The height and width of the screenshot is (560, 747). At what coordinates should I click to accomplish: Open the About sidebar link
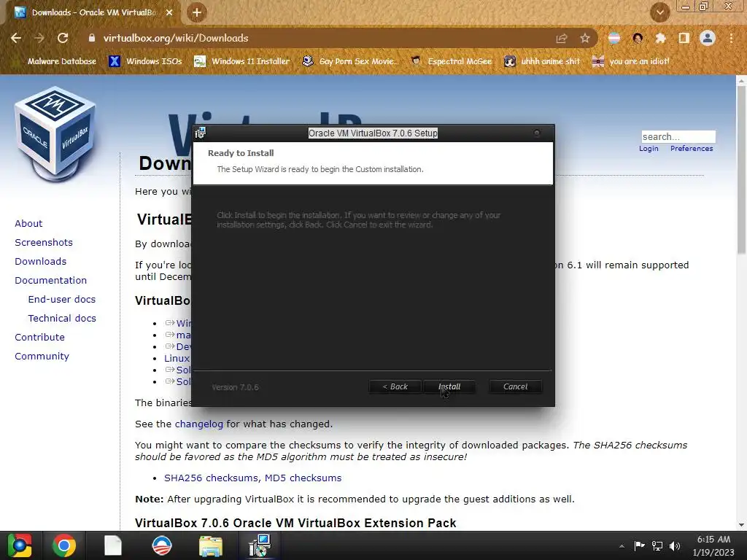point(28,223)
